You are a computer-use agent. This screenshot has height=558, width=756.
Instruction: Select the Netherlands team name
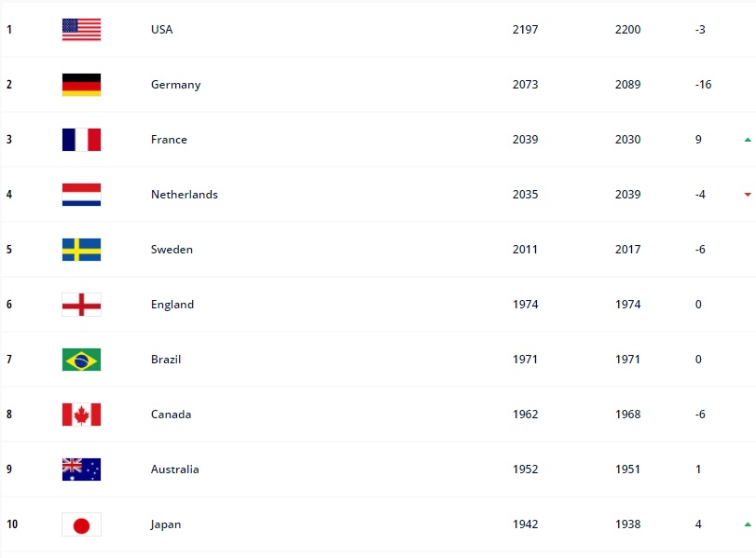pyautogui.click(x=184, y=195)
